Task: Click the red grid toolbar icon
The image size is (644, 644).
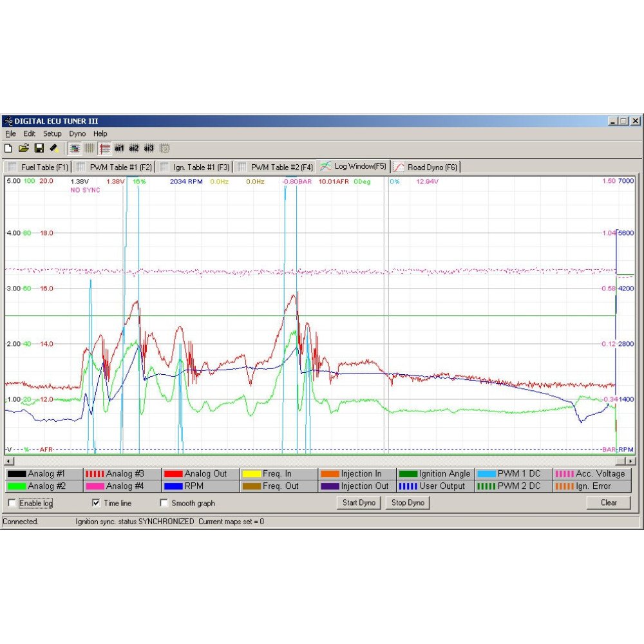Action: [104, 148]
